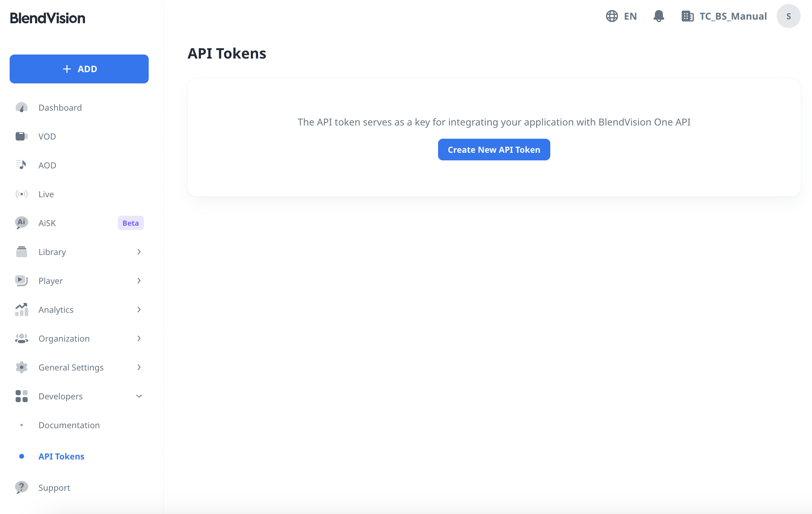
Task: Expand the General Settings chevron
Action: click(x=139, y=367)
